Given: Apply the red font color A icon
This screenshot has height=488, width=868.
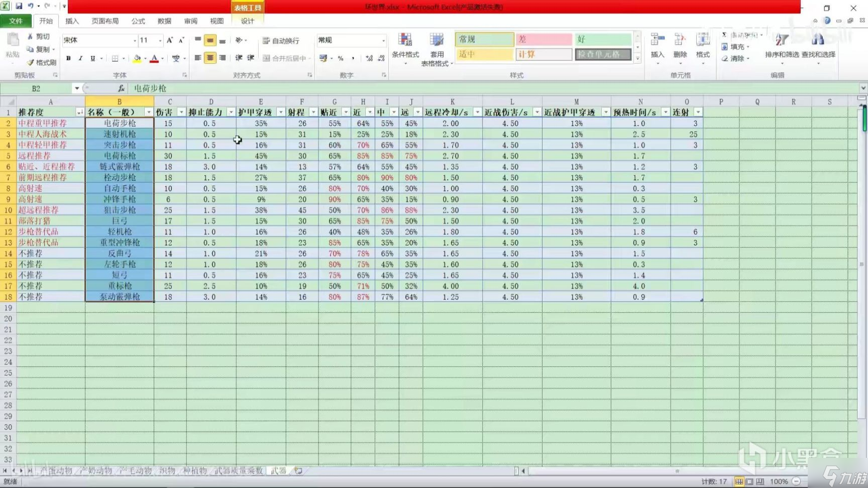Looking at the screenshot, I should [154, 58].
